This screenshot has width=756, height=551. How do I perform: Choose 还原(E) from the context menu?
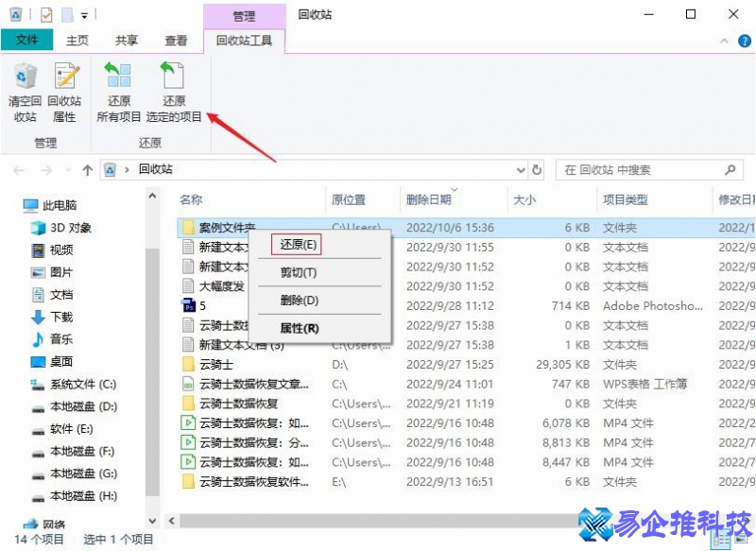298,244
